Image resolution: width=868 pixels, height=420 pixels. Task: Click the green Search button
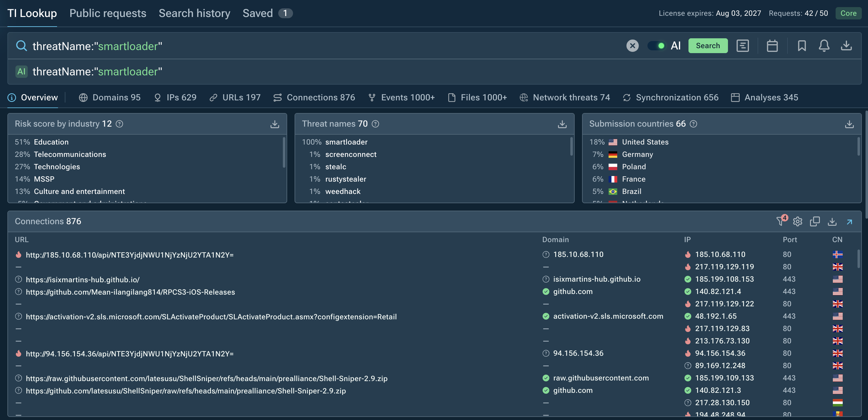click(708, 45)
